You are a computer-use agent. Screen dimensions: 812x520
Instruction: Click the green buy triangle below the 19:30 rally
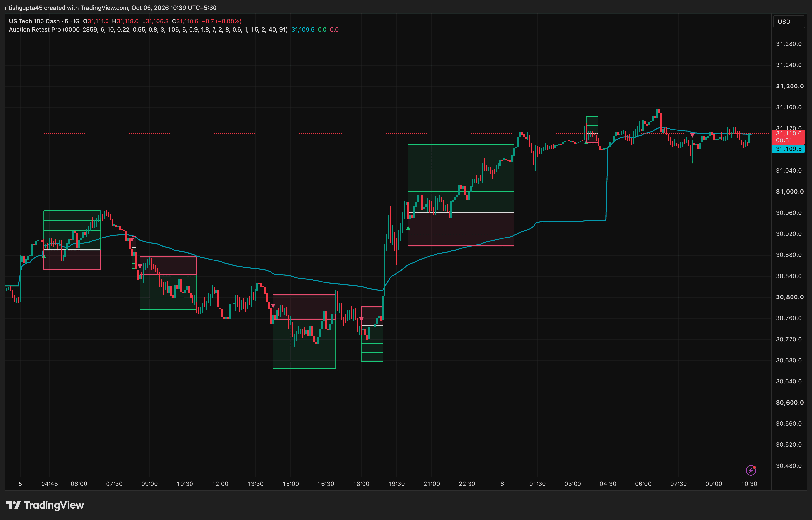pyautogui.click(x=408, y=229)
